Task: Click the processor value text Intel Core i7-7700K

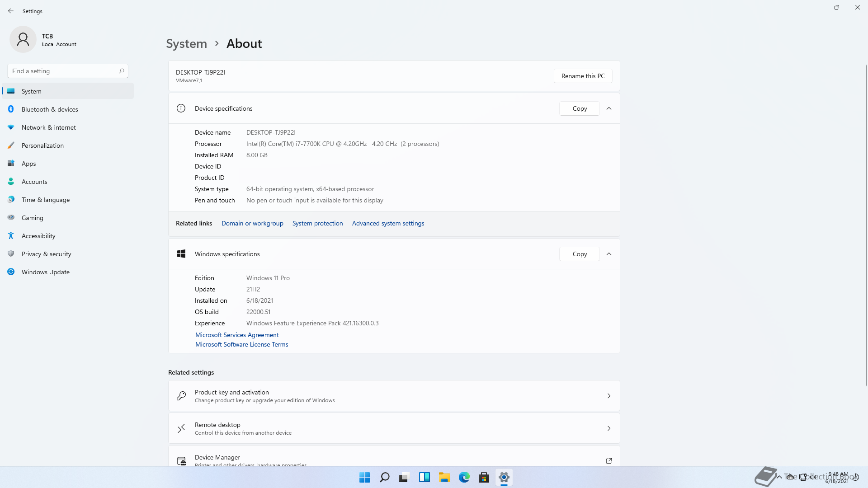Action: point(343,144)
